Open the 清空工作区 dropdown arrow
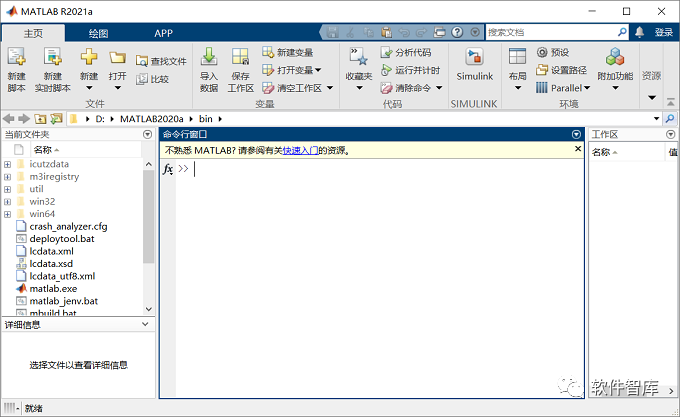The height and width of the screenshot is (417, 680). 330,88
